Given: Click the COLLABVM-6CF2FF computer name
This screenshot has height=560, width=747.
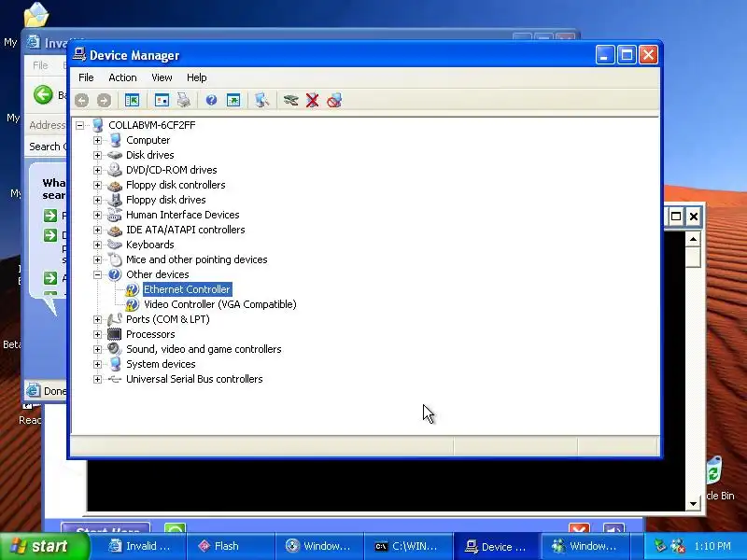Looking at the screenshot, I should point(152,125).
